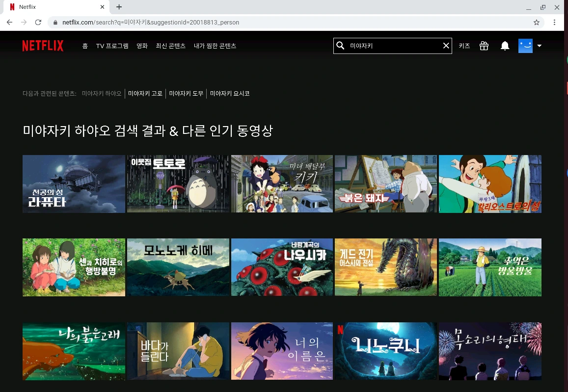Image resolution: width=568 pixels, height=392 pixels.
Task: Click the Netflix tab favicon
Action: coord(12,7)
